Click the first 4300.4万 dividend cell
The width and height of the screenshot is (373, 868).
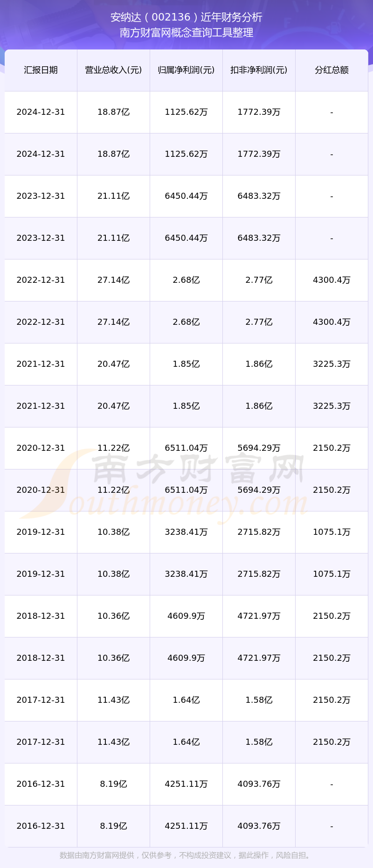tap(332, 280)
